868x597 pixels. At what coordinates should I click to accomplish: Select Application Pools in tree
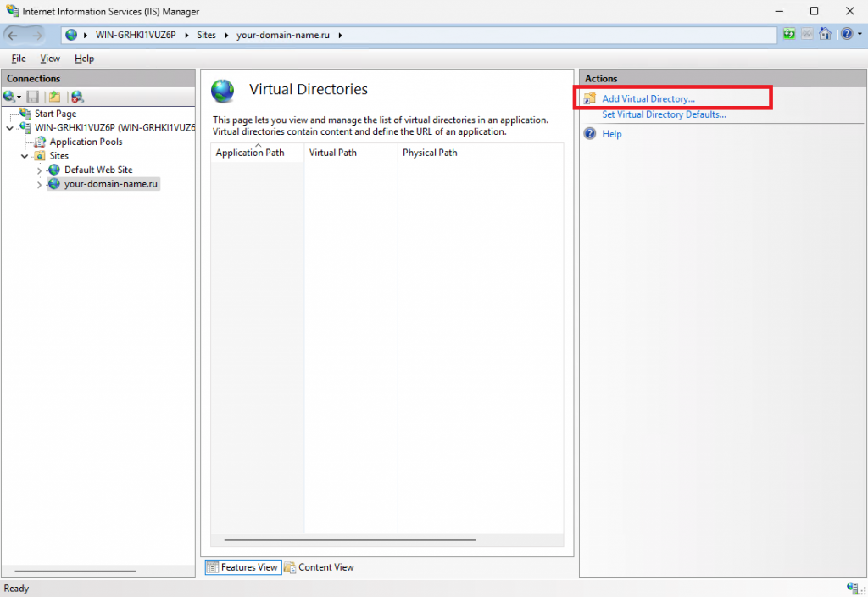tap(86, 142)
